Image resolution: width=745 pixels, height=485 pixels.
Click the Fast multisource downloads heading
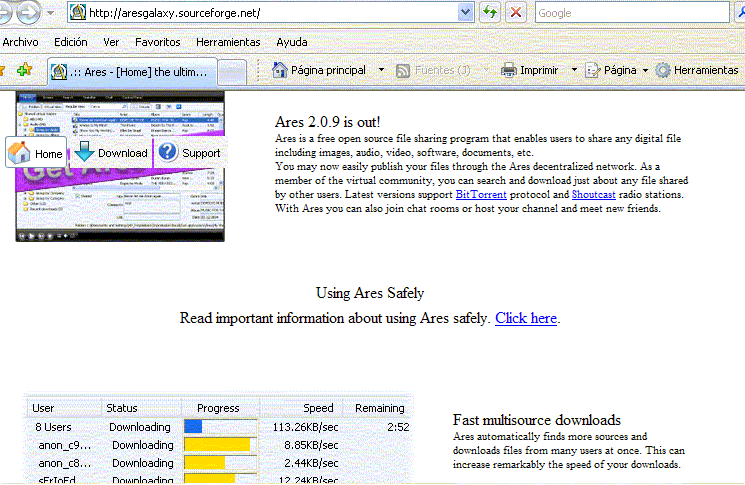(x=537, y=420)
